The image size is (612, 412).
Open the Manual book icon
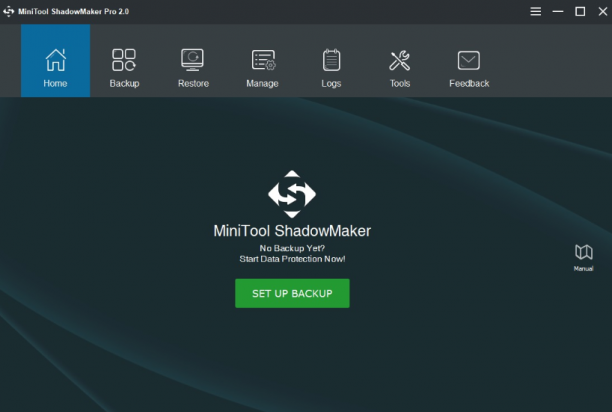(x=584, y=252)
